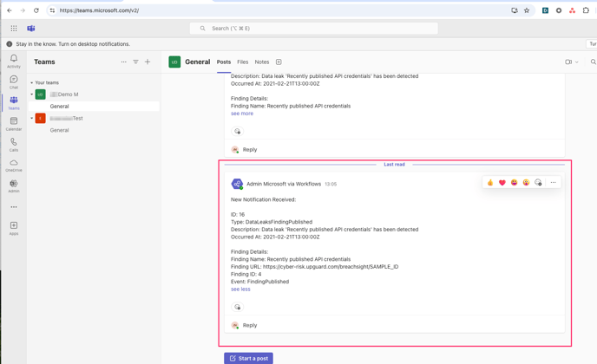Click the 'Finding ID: 4' line
Image resolution: width=597 pixels, height=364 pixels.
pyautogui.click(x=246, y=274)
